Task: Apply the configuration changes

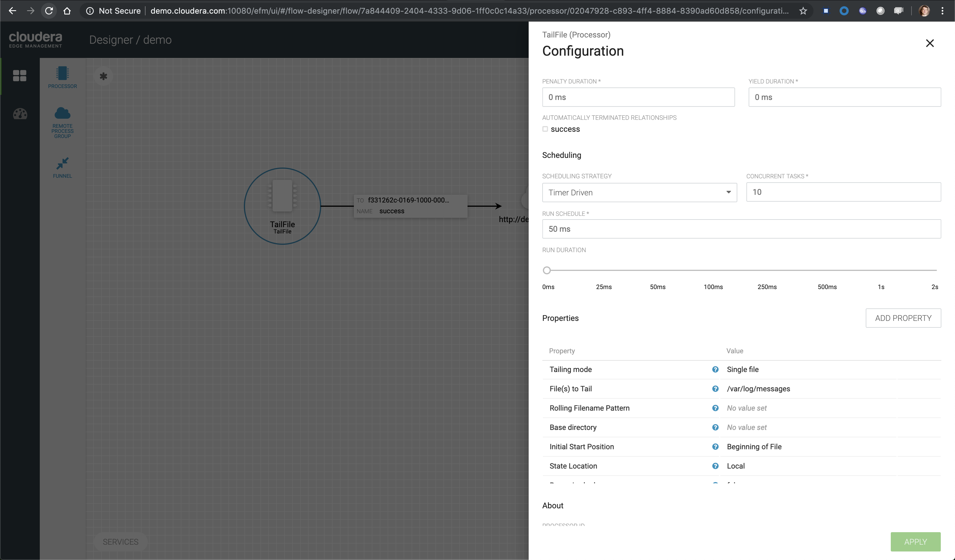Action: (915, 542)
